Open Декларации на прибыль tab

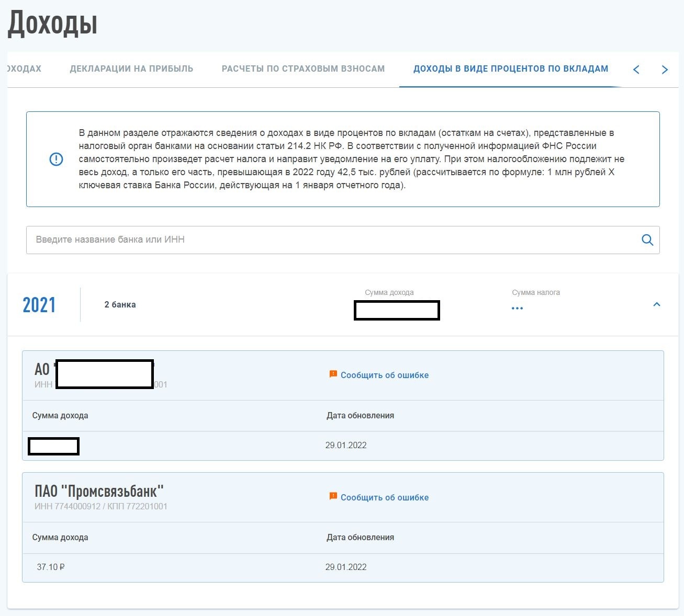pos(131,69)
